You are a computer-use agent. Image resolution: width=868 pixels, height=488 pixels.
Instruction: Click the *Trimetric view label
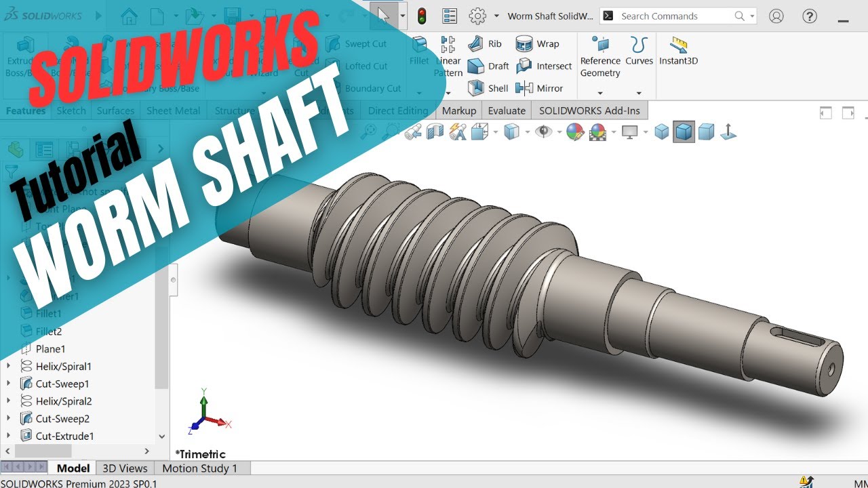200,454
